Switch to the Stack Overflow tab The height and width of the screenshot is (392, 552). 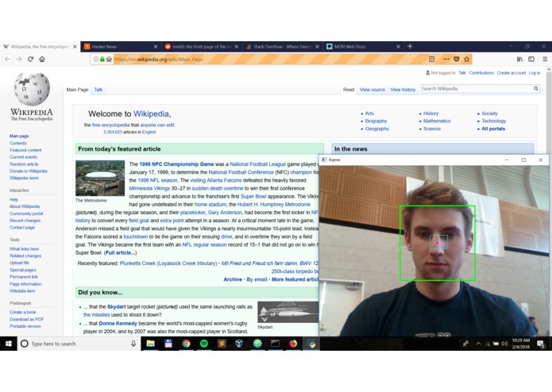pyautogui.click(x=283, y=46)
